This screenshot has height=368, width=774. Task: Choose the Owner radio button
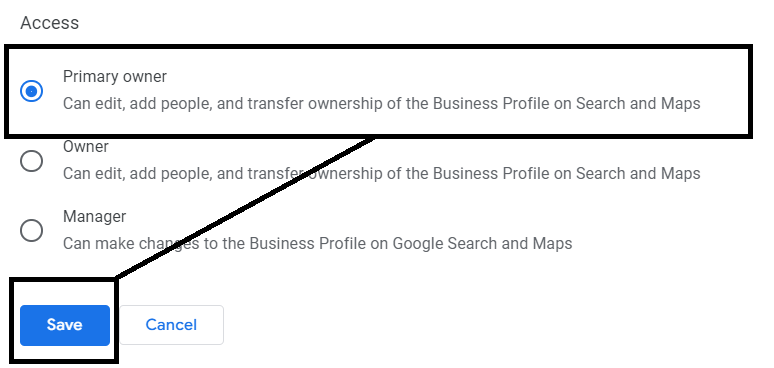pyautogui.click(x=32, y=161)
